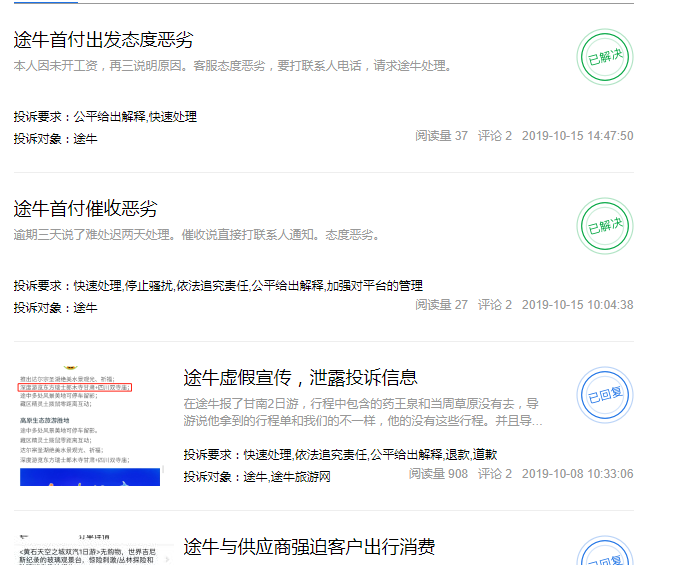Click timestamp 2019-10-15 14:47:50

pos(577,136)
